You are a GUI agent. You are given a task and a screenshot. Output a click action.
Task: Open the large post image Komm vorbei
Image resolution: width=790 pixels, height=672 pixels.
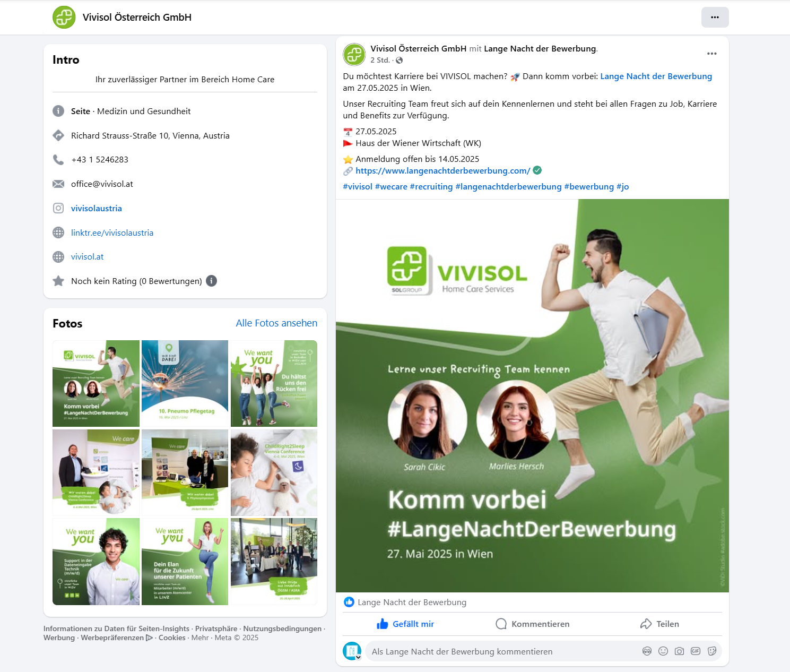532,395
